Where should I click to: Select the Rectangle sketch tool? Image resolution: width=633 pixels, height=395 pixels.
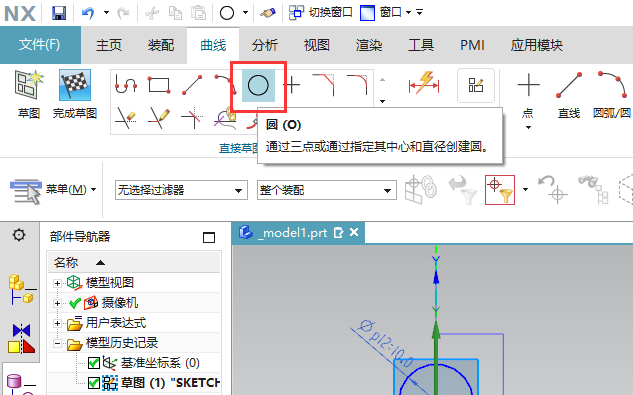[x=159, y=85]
